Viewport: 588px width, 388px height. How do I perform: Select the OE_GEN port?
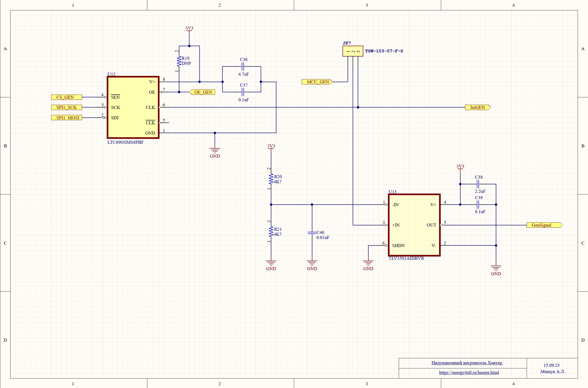point(202,92)
